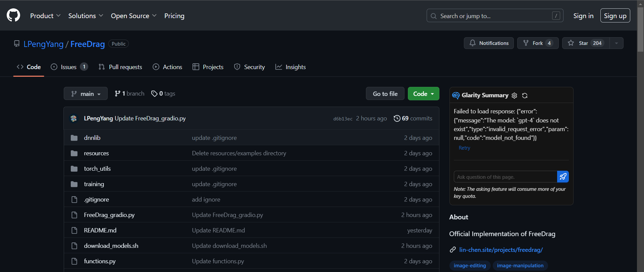Open Notifications bell button
Image resolution: width=644 pixels, height=272 pixels.
(x=489, y=43)
